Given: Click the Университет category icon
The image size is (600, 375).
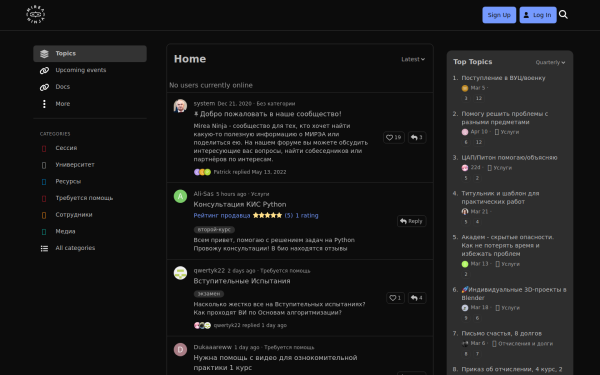Looking at the screenshot, I should pos(44,165).
